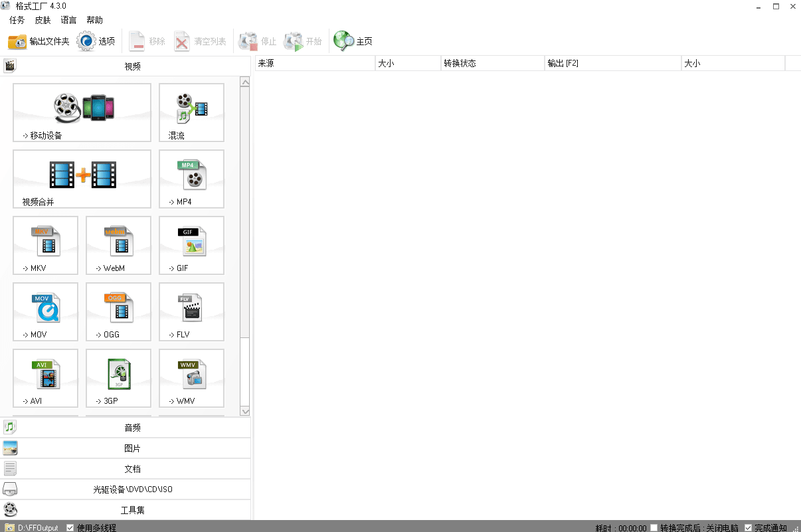The image size is (801, 532).
Task: Choose the -> MOV conversion tile
Action: tap(45, 311)
